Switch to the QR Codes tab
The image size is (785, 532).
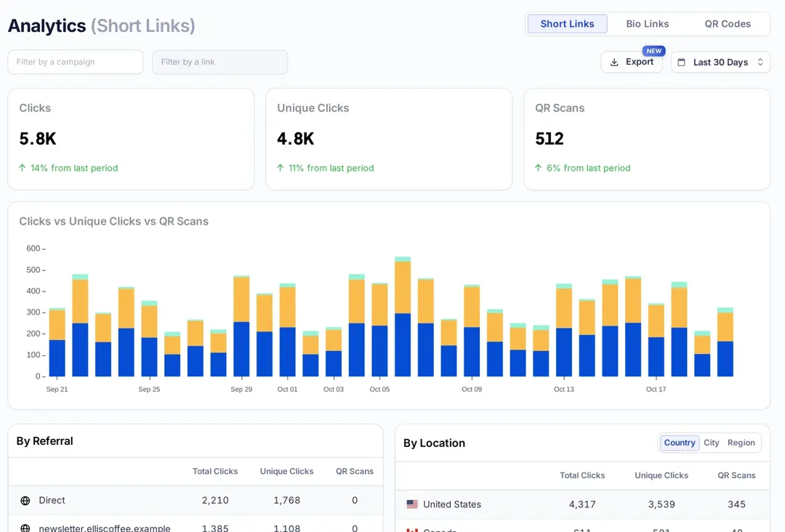tap(728, 23)
